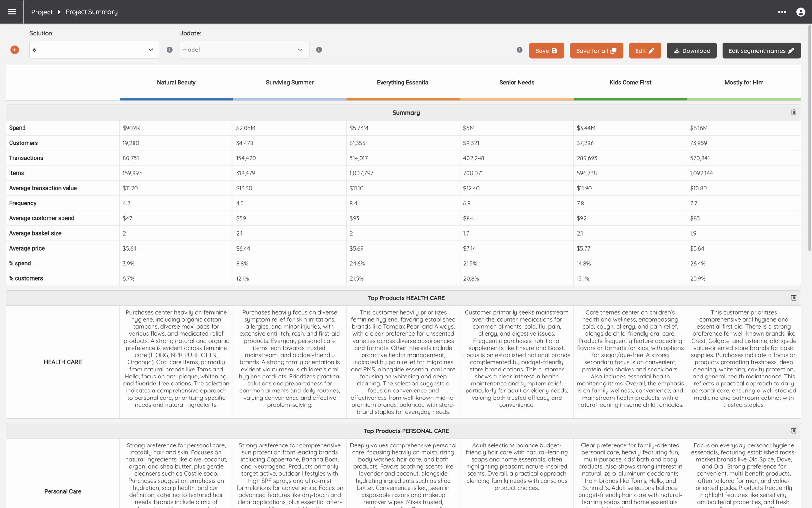Select Average basket size row label

click(35, 233)
